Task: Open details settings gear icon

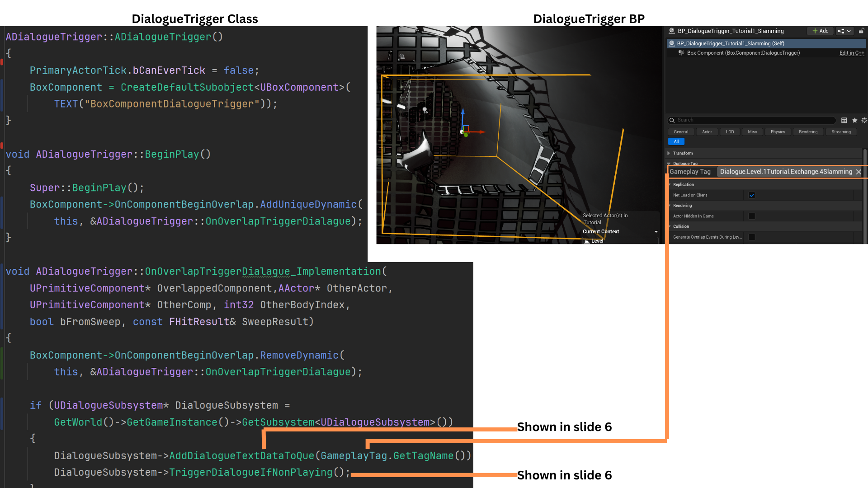Action: point(864,120)
